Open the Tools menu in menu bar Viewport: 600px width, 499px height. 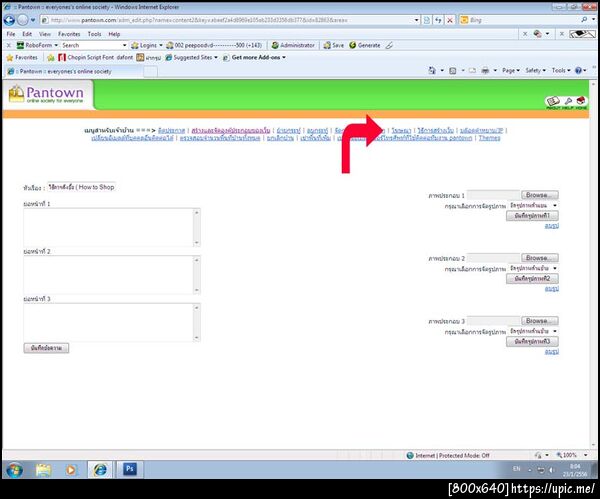pos(94,34)
